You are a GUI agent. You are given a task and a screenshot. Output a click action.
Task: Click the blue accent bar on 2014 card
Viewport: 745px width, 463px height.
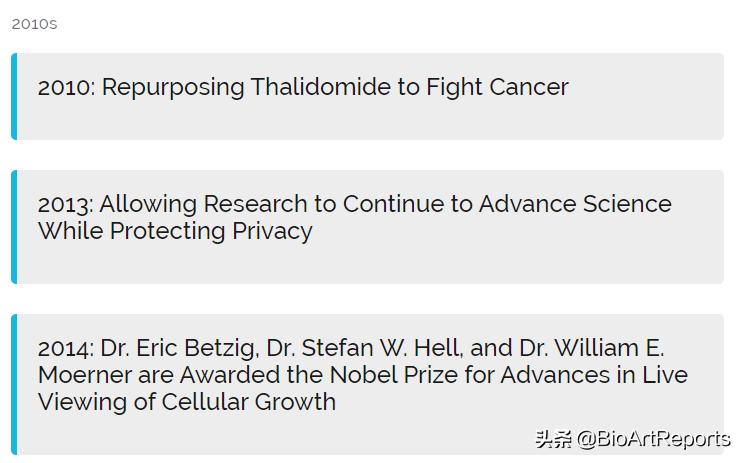[14, 383]
